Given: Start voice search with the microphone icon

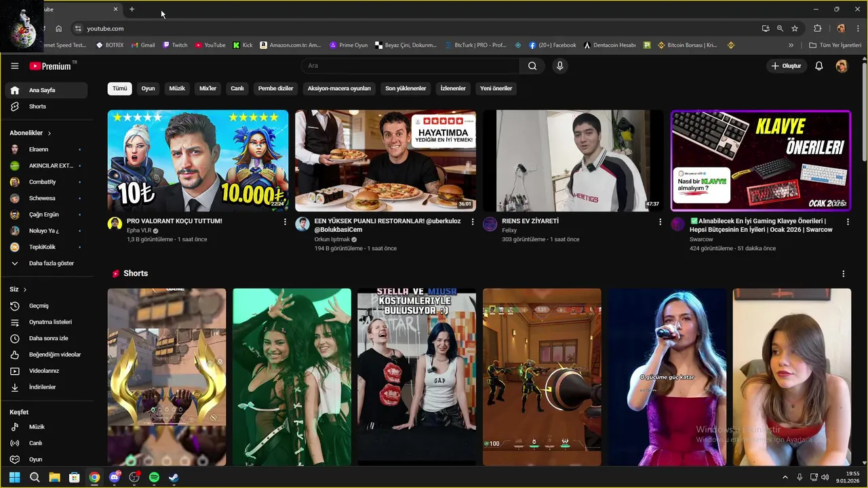Looking at the screenshot, I should pos(559,66).
